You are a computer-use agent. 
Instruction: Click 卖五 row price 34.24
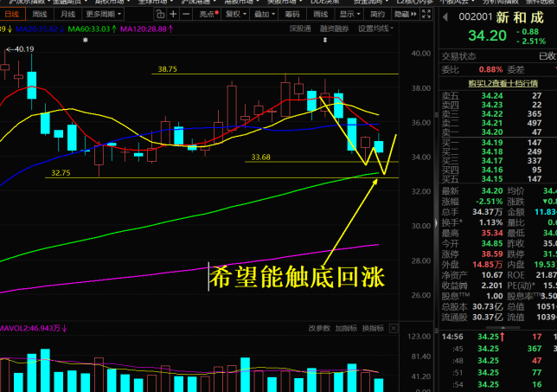coord(492,95)
